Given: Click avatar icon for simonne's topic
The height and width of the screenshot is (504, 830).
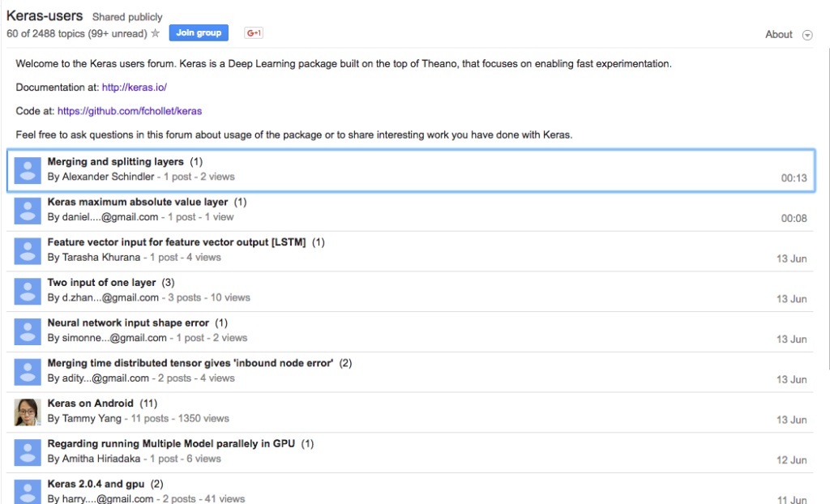Looking at the screenshot, I should [x=28, y=331].
